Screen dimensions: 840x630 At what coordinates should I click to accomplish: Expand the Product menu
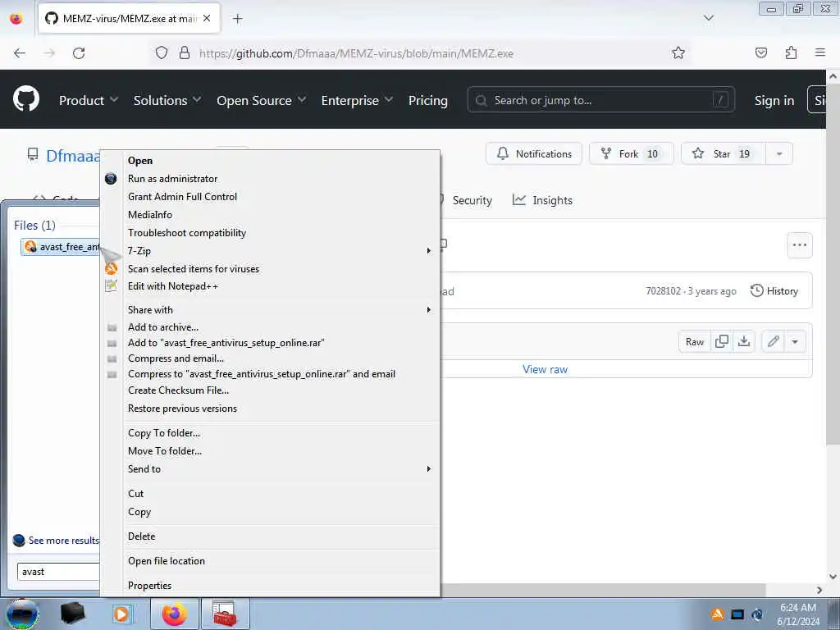(x=89, y=100)
